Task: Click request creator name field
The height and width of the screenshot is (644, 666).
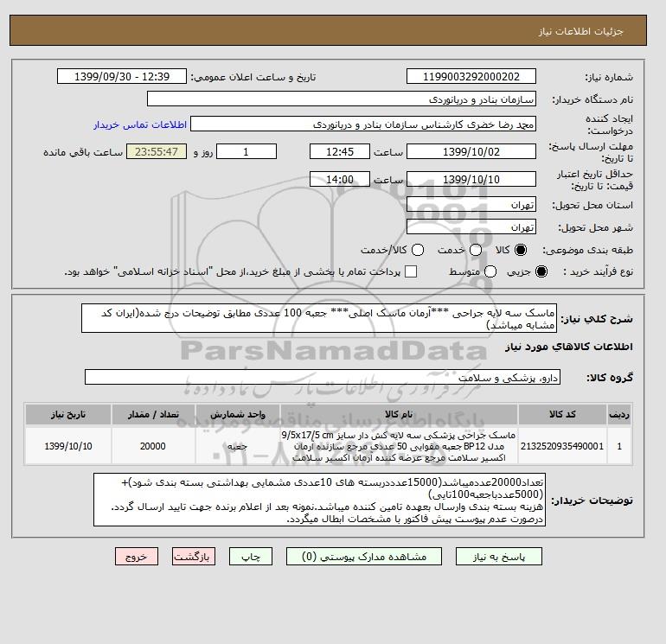Action: [x=363, y=124]
